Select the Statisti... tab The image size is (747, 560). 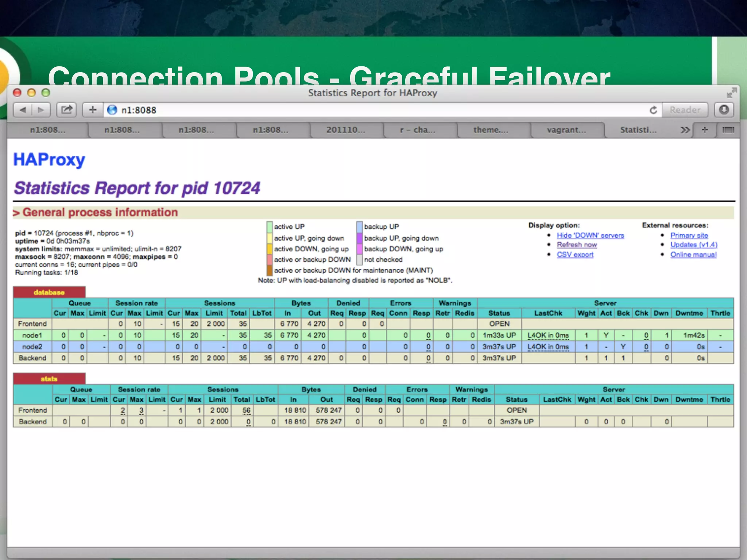coord(638,130)
